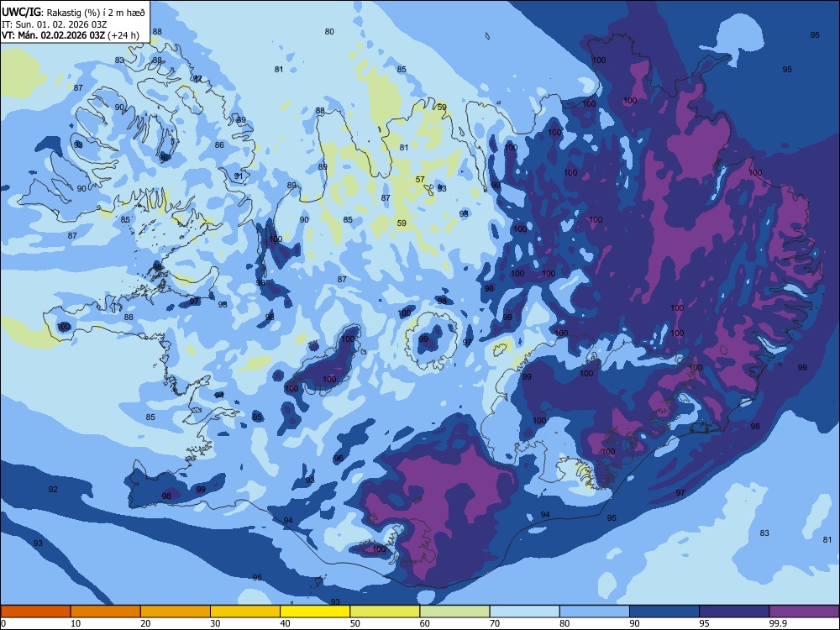
Task: Click the '91' humidity value on the map
Action: click(x=239, y=176)
